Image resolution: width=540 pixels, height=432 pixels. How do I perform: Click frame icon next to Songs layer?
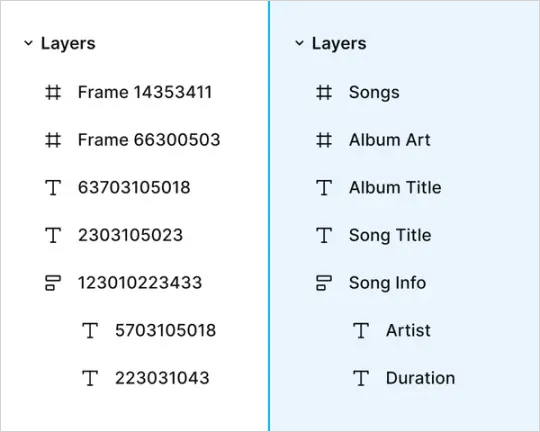tap(324, 92)
